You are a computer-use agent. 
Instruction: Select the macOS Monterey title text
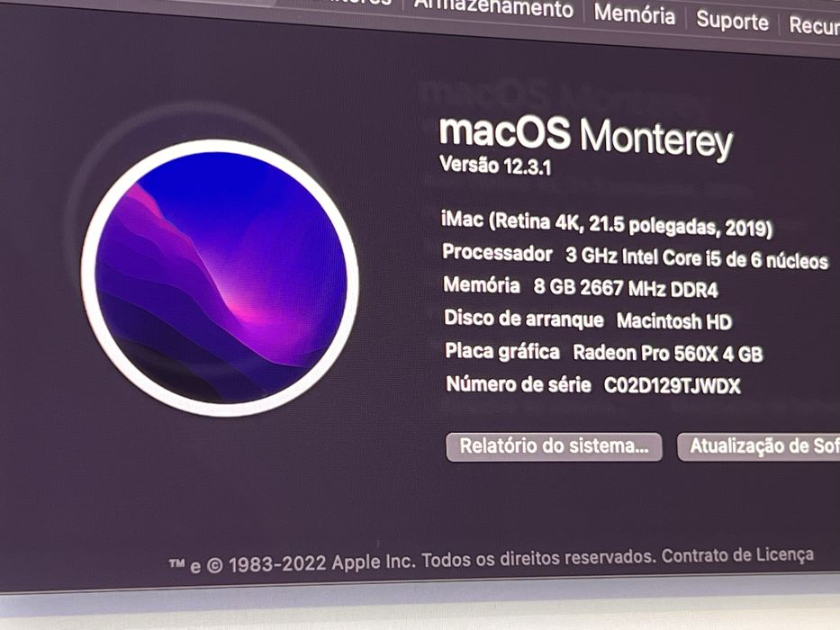click(585, 137)
